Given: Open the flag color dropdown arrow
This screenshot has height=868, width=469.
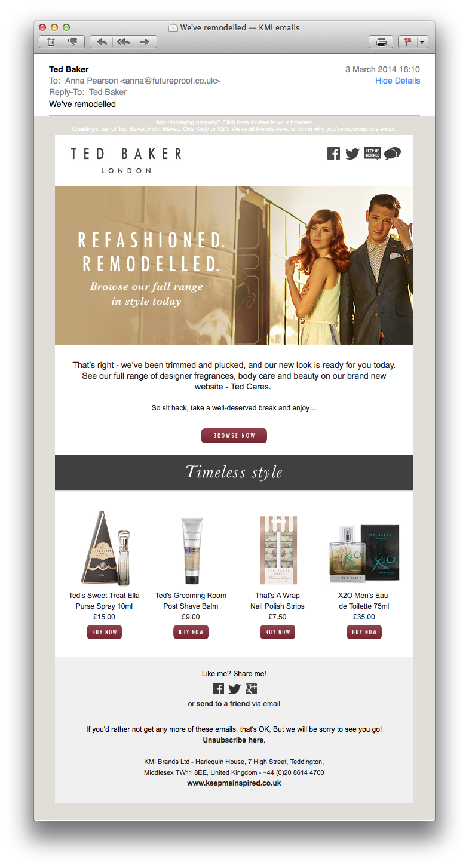Looking at the screenshot, I should pyautogui.click(x=423, y=42).
